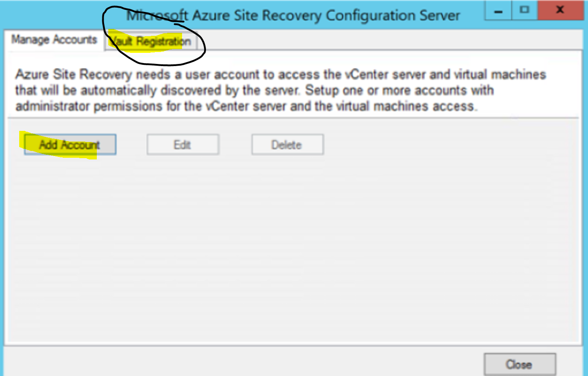
Task: Click the first line of the description text
Action: pyautogui.click(x=281, y=75)
